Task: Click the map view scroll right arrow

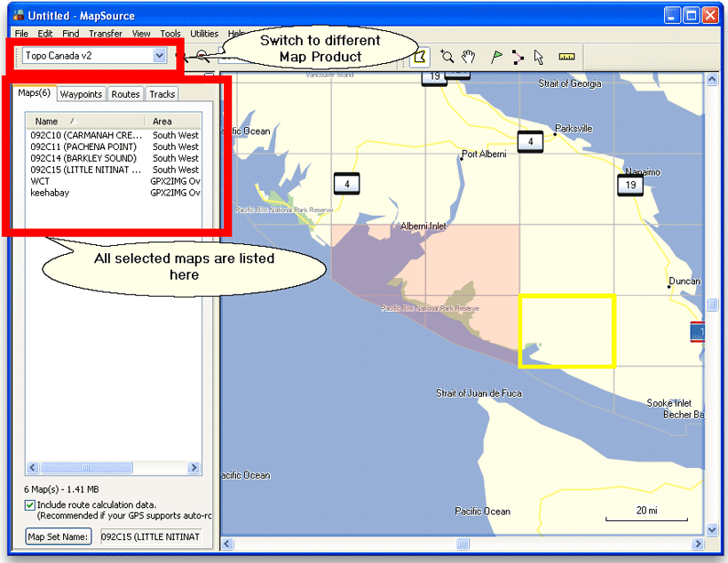Action: (x=697, y=543)
